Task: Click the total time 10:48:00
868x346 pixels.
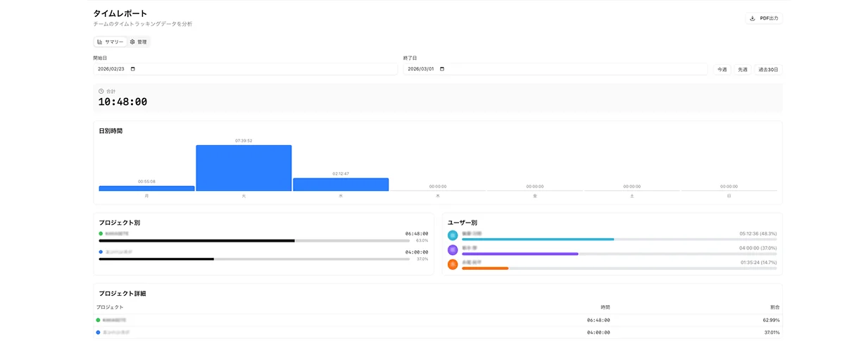Action: click(x=122, y=102)
